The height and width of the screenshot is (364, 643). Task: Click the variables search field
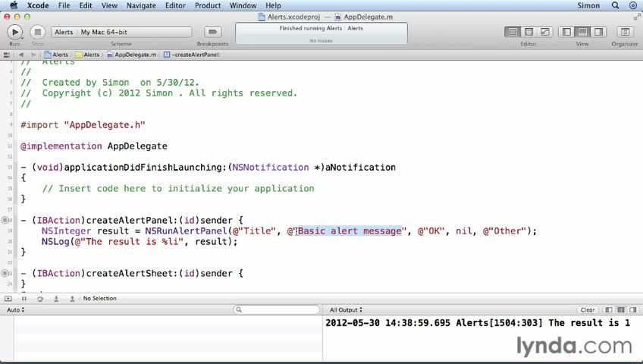click(x=277, y=310)
